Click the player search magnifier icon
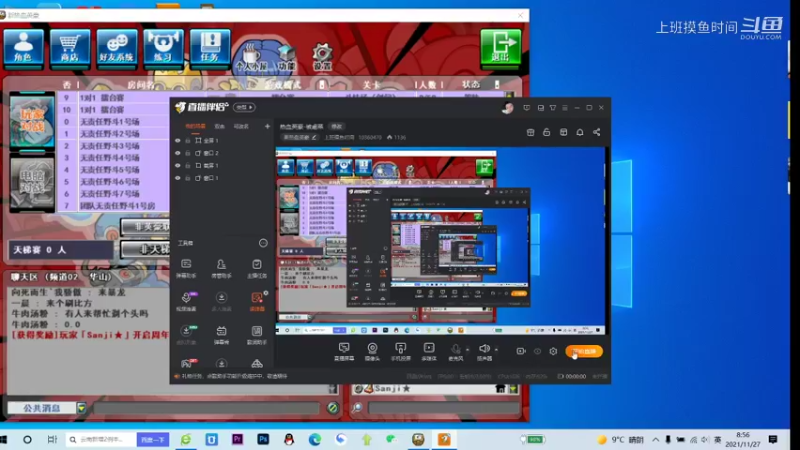Image resolution: width=800 pixels, height=450 pixels. pos(358,408)
